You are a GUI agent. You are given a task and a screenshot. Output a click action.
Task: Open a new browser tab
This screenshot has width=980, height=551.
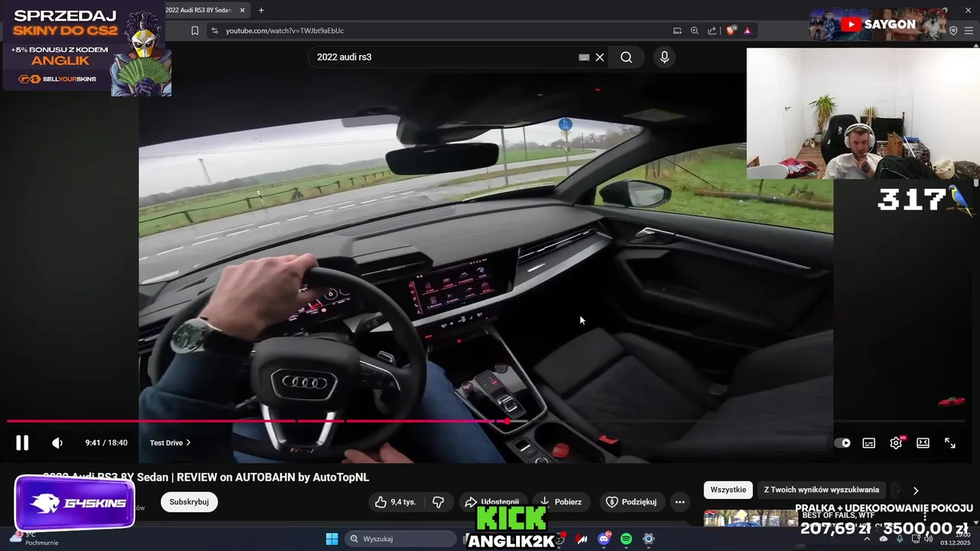(261, 10)
